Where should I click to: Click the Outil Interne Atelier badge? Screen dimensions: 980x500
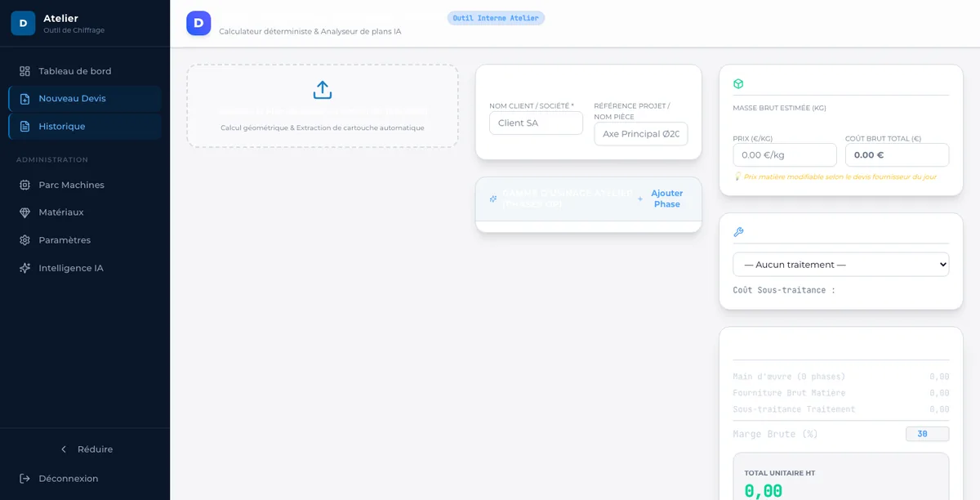tap(496, 18)
